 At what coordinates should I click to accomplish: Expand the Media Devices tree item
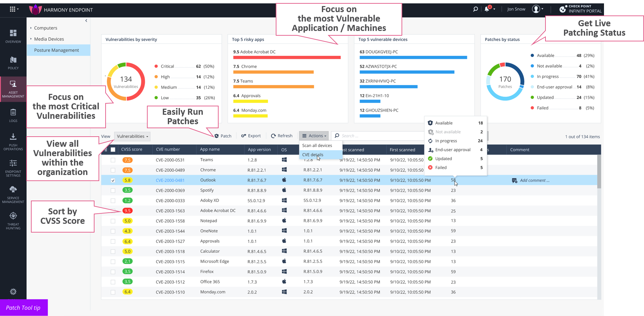pyautogui.click(x=31, y=39)
